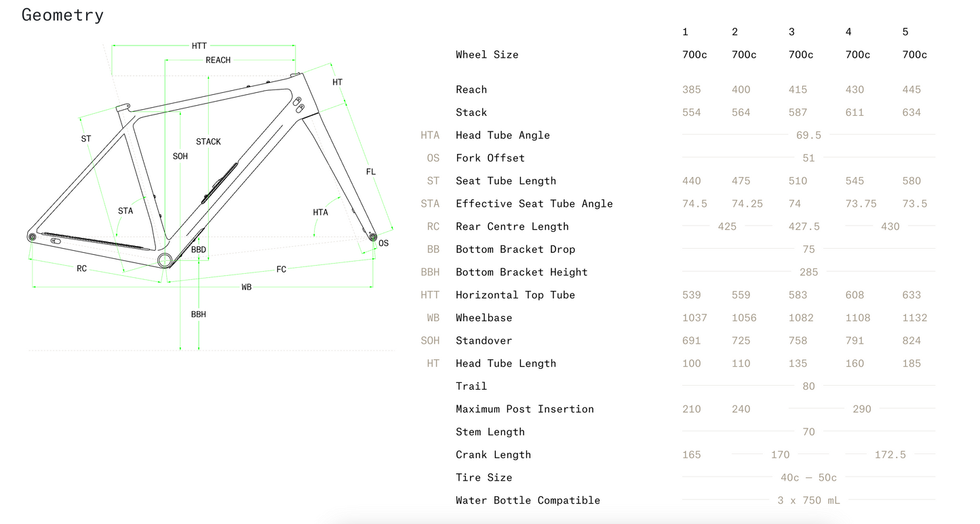This screenshot has height=524, width=980.
Task: Click the Bottom Bracket Drop row label
Action: [x=515, y=249]
